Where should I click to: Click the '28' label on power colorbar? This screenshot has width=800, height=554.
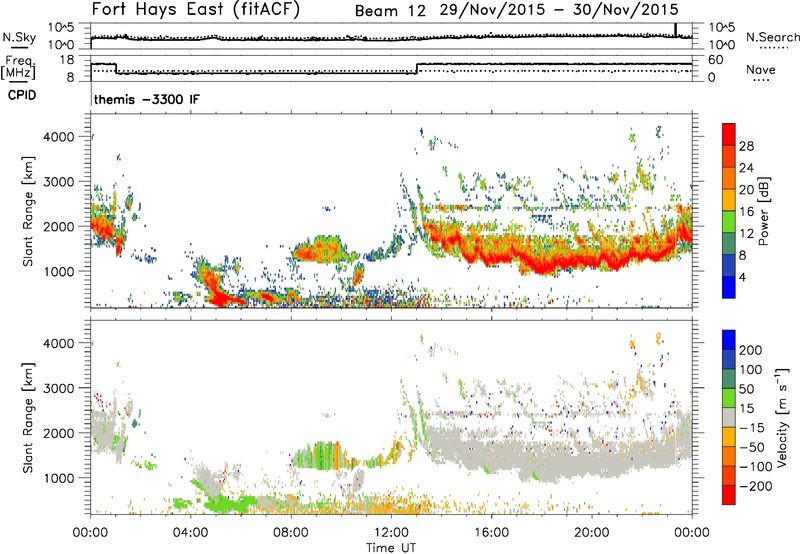point(746,146)
